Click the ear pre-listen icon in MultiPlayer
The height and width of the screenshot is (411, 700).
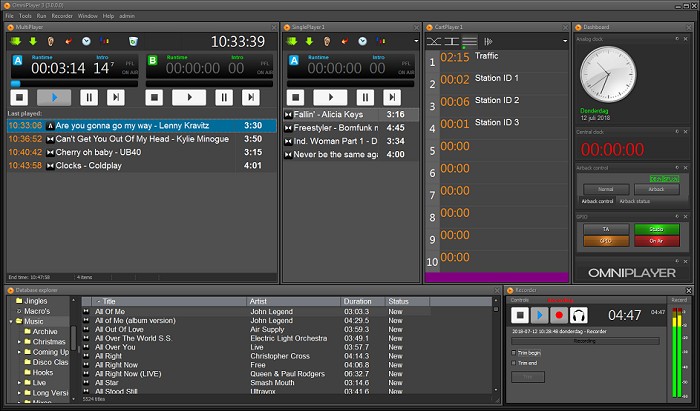pyautogui.click(x=50, y=41)
